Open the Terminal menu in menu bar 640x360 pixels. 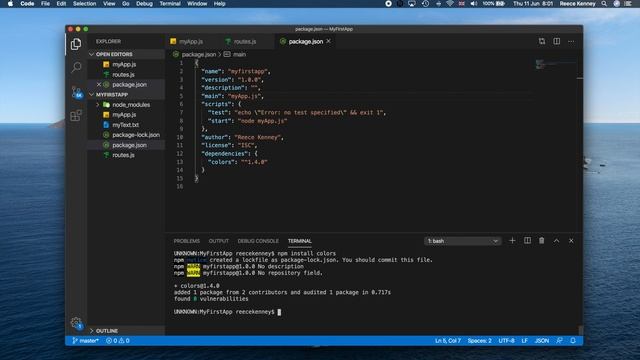(170, 4)
